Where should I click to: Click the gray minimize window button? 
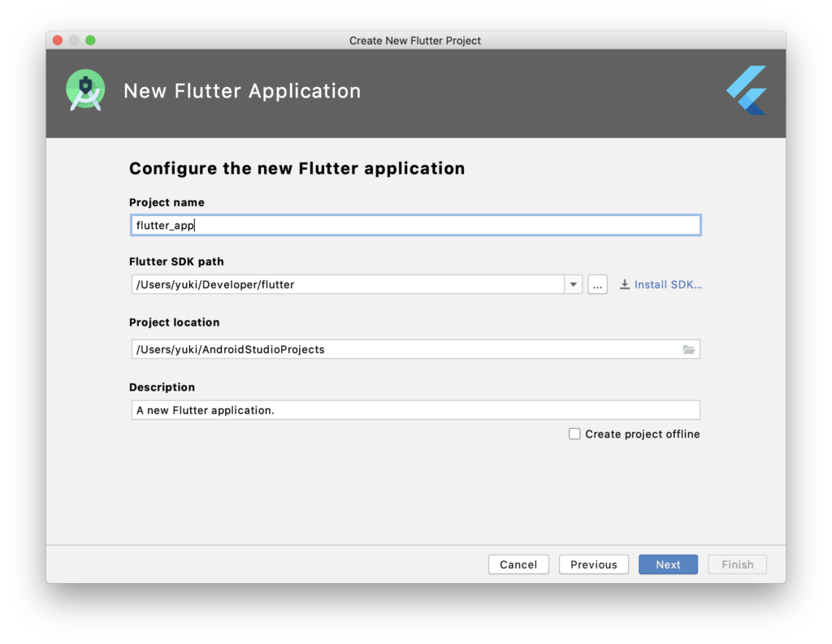point(74,41)
